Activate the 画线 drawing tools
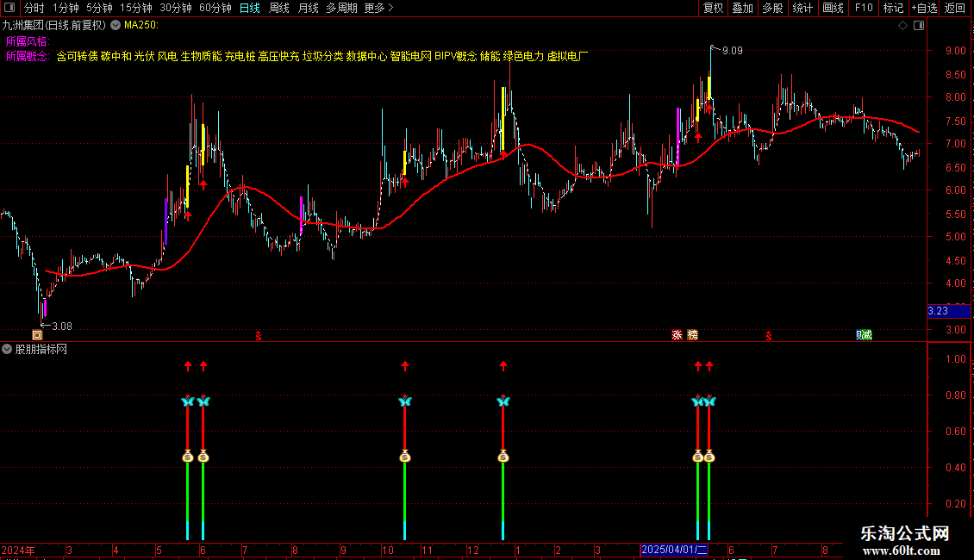The image size is (974, 560). pyautogui.click(x=833, y=8)
